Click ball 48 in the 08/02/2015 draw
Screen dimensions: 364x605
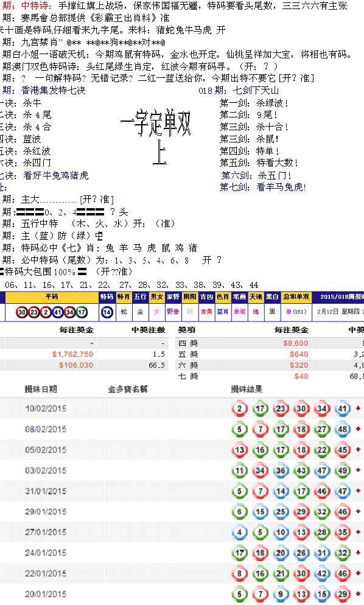(x=342, y=429)
